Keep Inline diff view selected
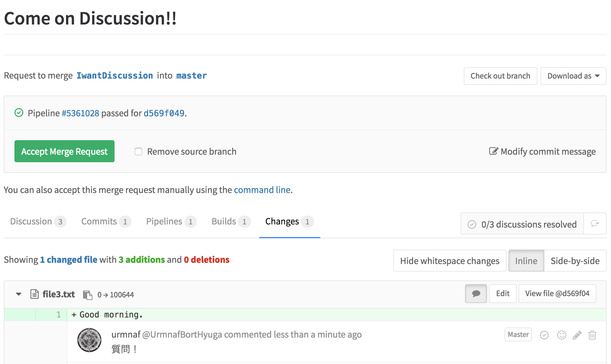This screenshot has width=611, height=364. pyautogui.click(x=526, y=261)
